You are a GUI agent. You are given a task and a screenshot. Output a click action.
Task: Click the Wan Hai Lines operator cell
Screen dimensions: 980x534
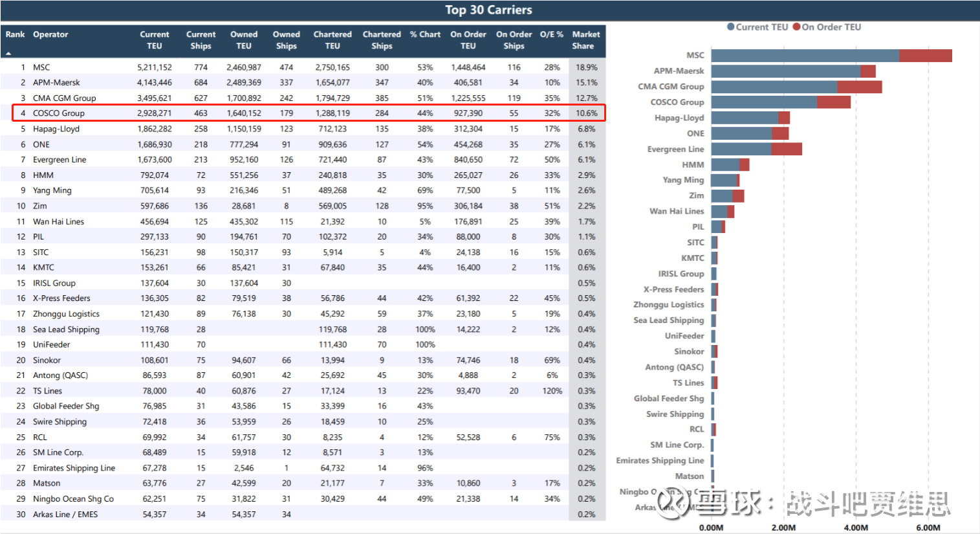[x=59, y=221]
